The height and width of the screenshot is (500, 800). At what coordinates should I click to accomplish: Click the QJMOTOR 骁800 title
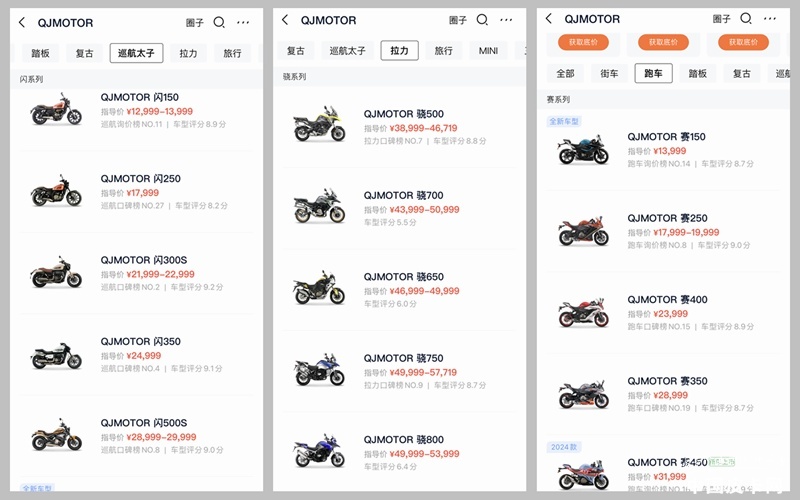point(404,439)
